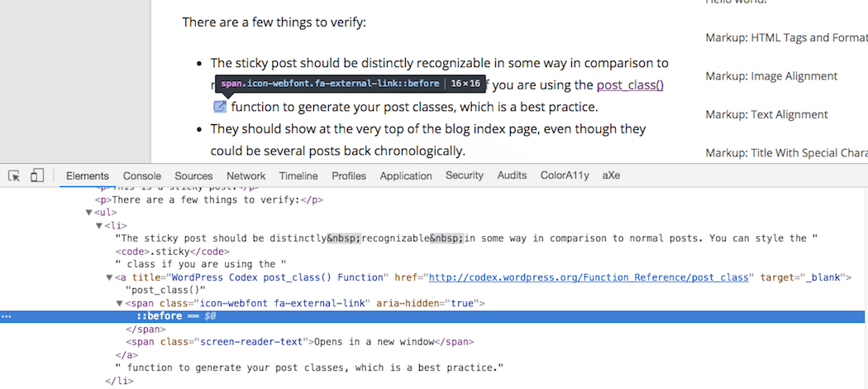
Task: Open the Markup: Image Alignment sidebar link
Action: pos(771,76)
